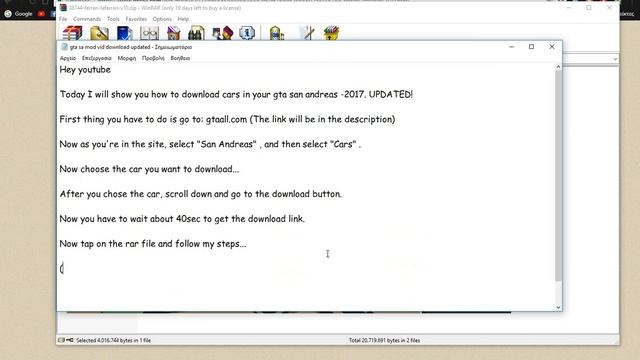Click the line 'After you chose the car'
The height and width of the screenshot is (360, 640).
click(200, 194)
